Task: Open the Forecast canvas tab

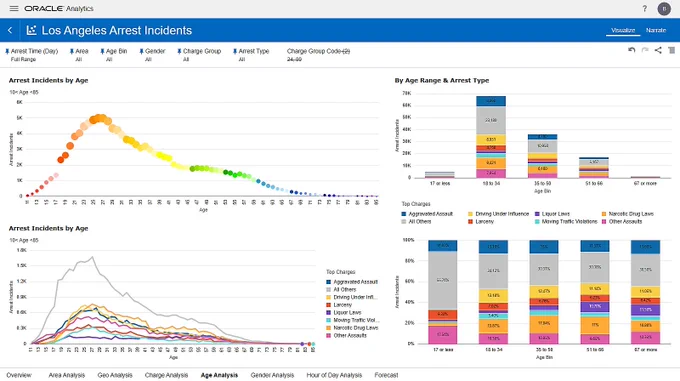Action: [386, 375]
